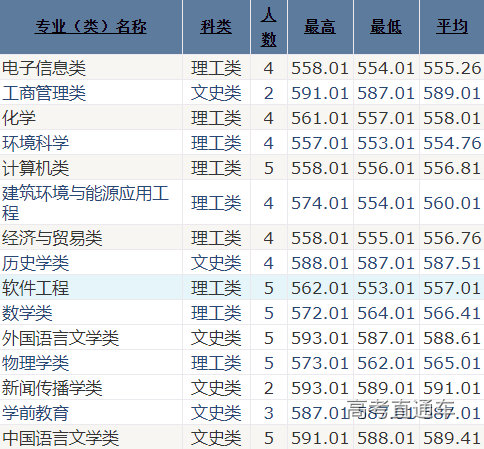484x449 pixels.
Task: Click 574.01 highest for 建筑环境与能源应用工程
Action: [320, 203]
